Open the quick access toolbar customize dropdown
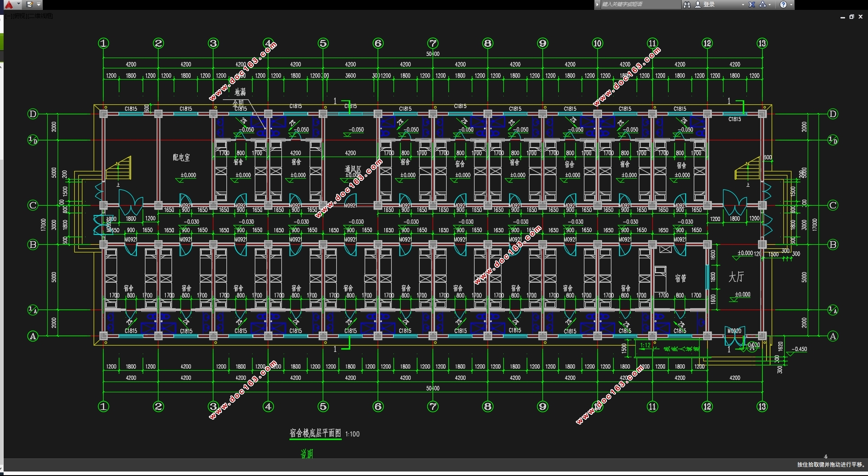Viewport: 868px width, 476px height. coord(39,4)
